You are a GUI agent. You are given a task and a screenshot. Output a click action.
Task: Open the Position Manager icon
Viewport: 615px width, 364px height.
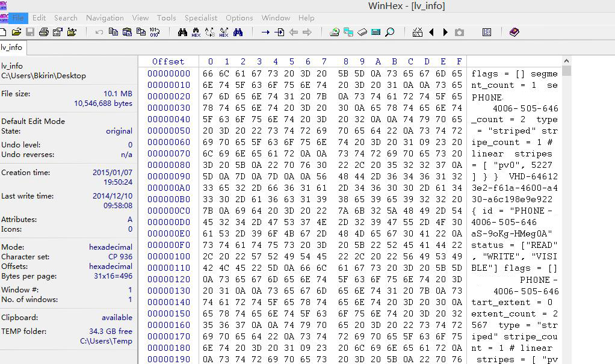418,32
